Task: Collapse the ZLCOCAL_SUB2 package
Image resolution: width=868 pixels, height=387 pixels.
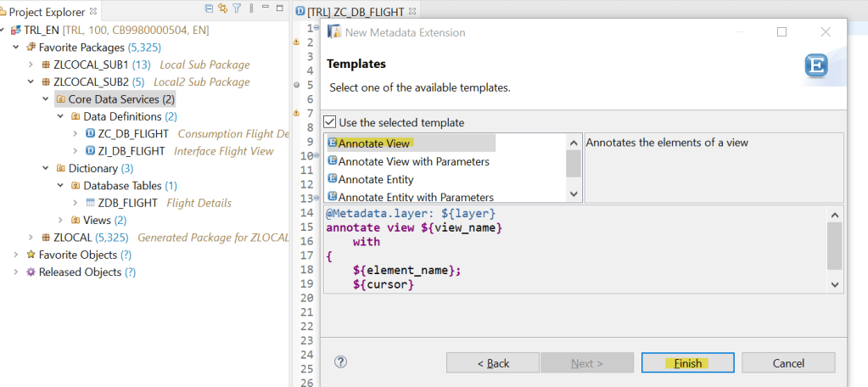Action: 31,82
